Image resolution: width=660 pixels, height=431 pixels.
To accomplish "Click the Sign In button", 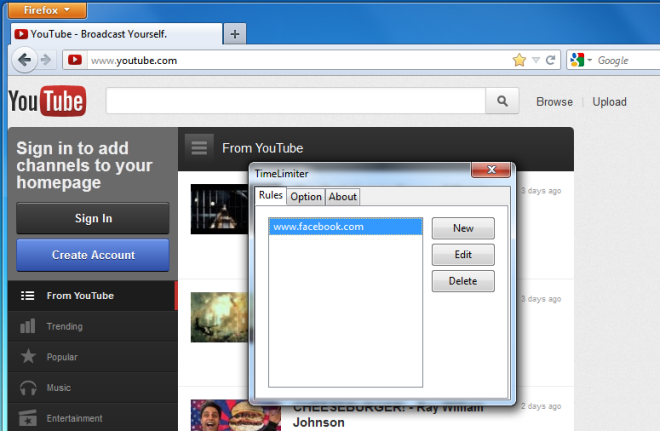I will coord(93,218).
